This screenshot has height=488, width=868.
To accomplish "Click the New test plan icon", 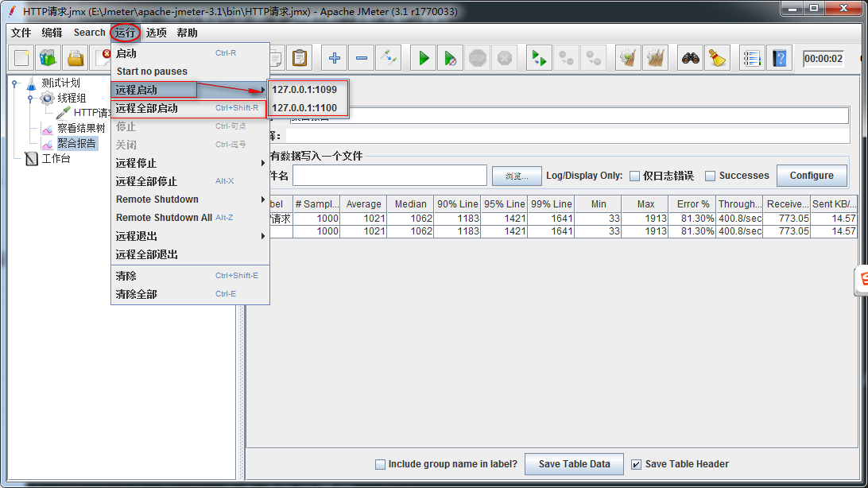I will coord(21,58).
